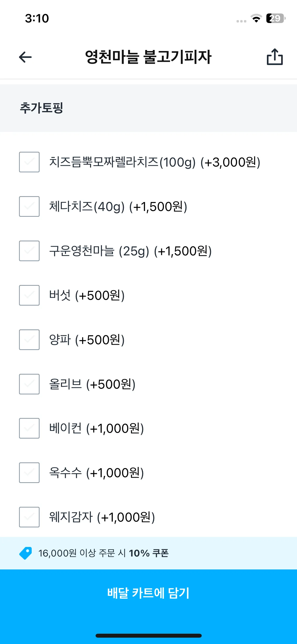297x644 pixels.
Task: Check the 체다치즈(40g) topping box
Action: point(29,206)
